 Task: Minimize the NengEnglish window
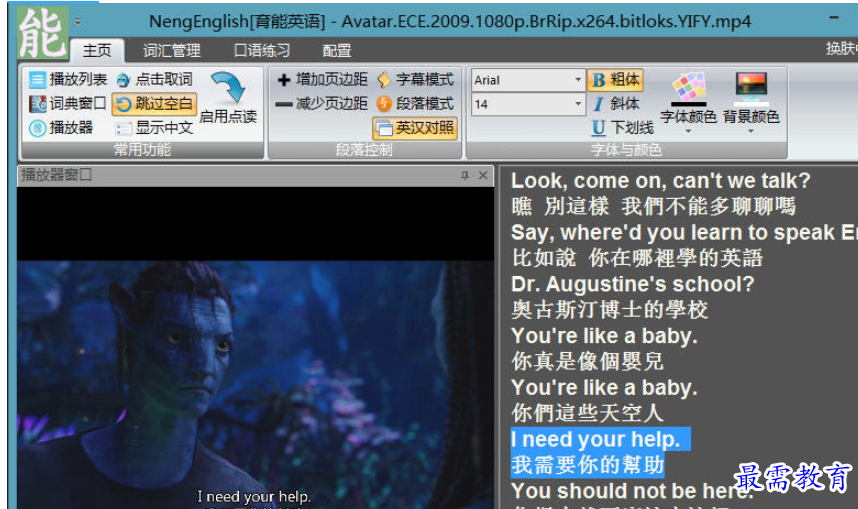833,18
